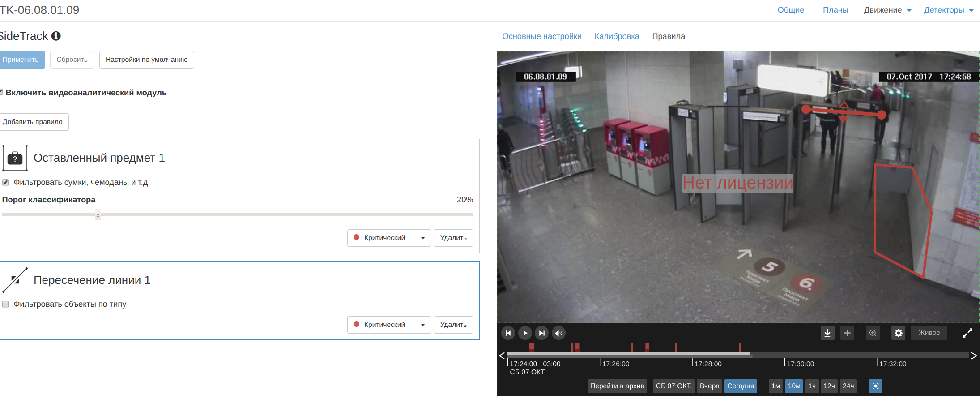Set timeline scale to 1ч
This screenshot has height=403, width=980.
pyautogui.click(x=812, y=386)
